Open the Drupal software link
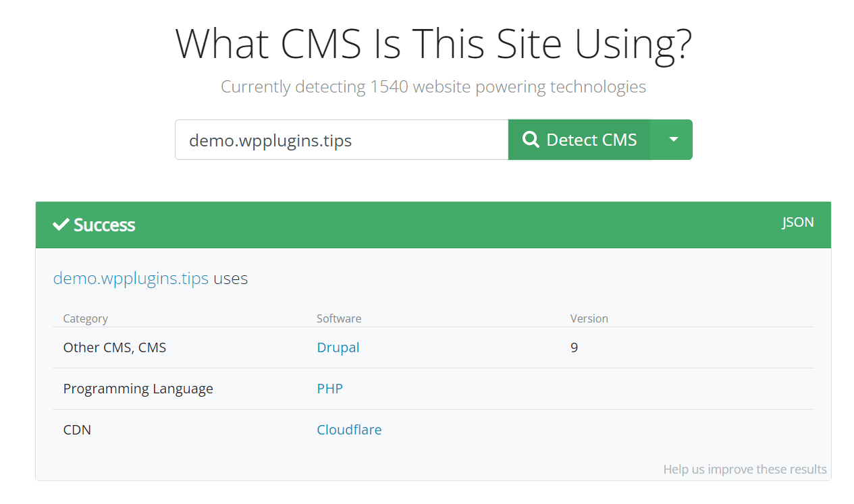The image size is (854, 504). click(338, 347)
